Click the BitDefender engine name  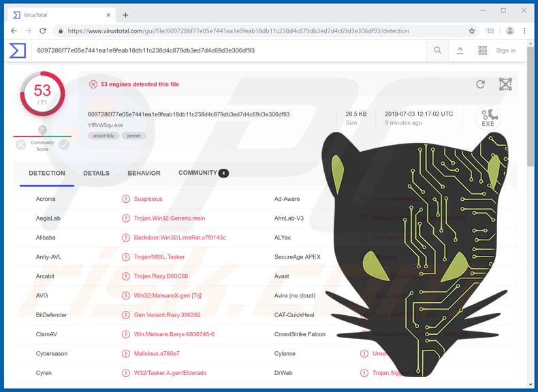52,315
